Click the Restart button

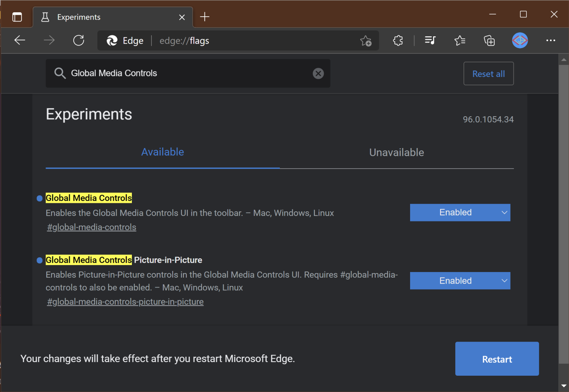[497, 359]
